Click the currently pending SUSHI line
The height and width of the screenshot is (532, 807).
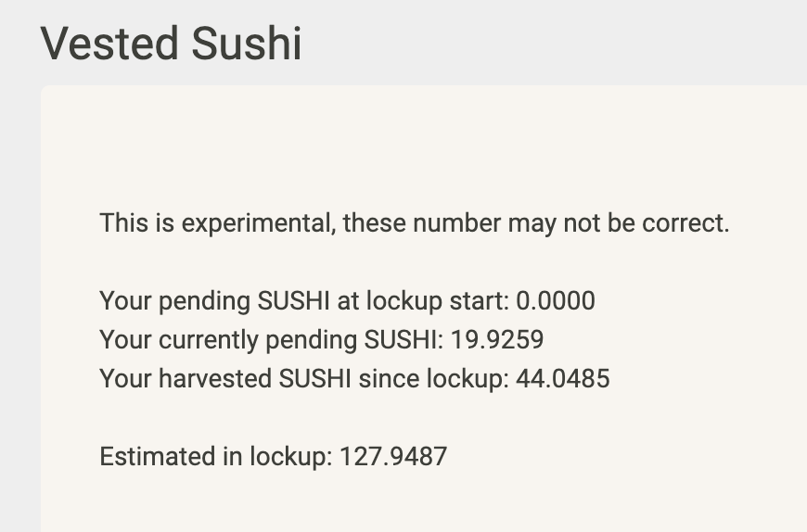322,340
